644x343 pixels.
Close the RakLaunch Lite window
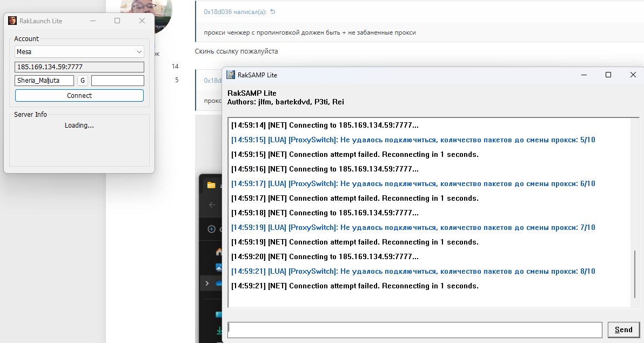tap(142, 21)
